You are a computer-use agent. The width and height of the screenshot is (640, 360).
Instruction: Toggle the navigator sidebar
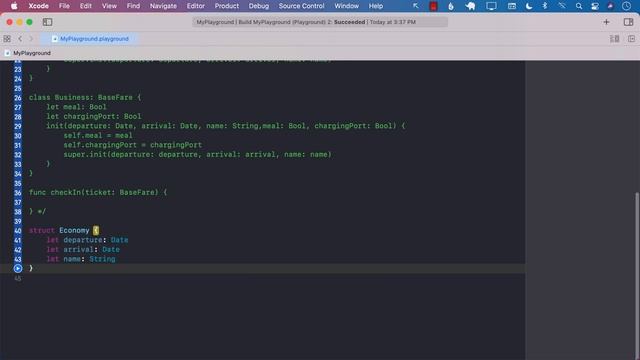click(x=47, y=22)
